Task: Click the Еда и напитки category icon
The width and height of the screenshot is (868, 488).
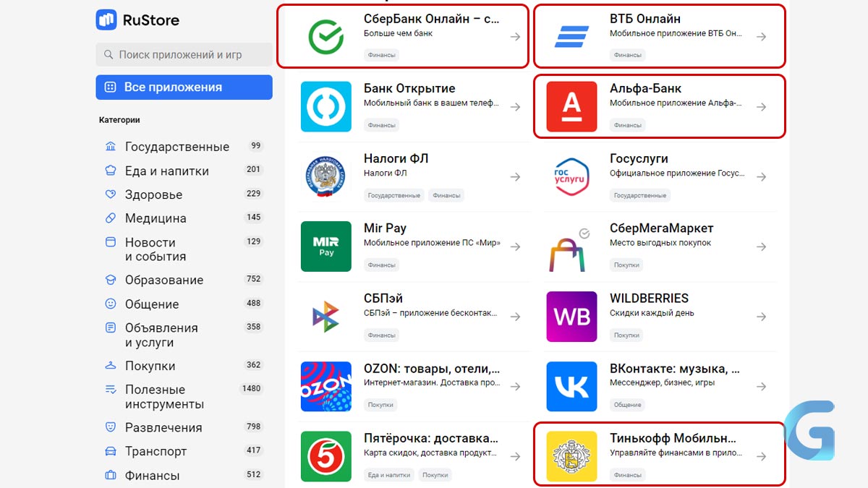Action: pyautogui.click(x=111, y=171)
